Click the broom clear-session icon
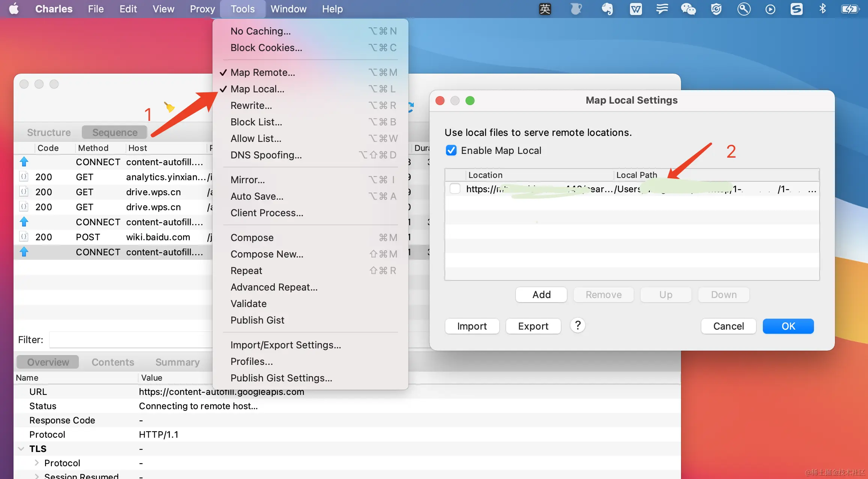868x479 pixels. (x=169, y=107)
